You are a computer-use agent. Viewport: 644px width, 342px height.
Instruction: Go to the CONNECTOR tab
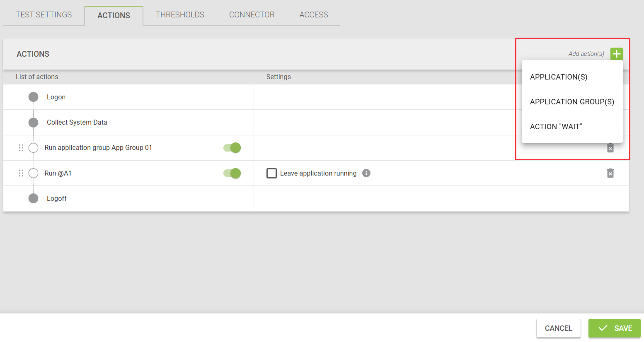click(252, 15)
